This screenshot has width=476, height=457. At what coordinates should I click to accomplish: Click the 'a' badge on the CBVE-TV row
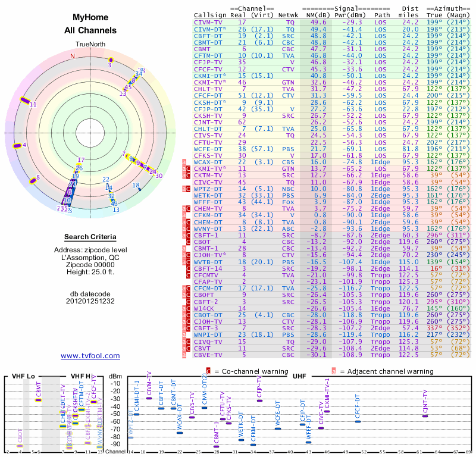(x=184, y=355)
